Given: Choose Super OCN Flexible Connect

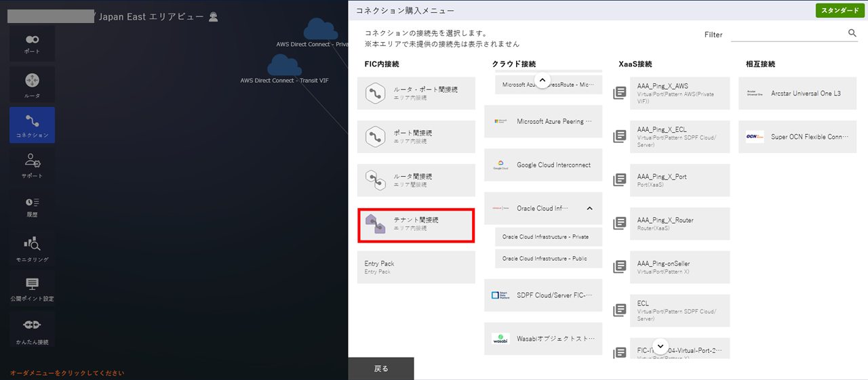Looking at the screenshot, I should pos(797,137).
